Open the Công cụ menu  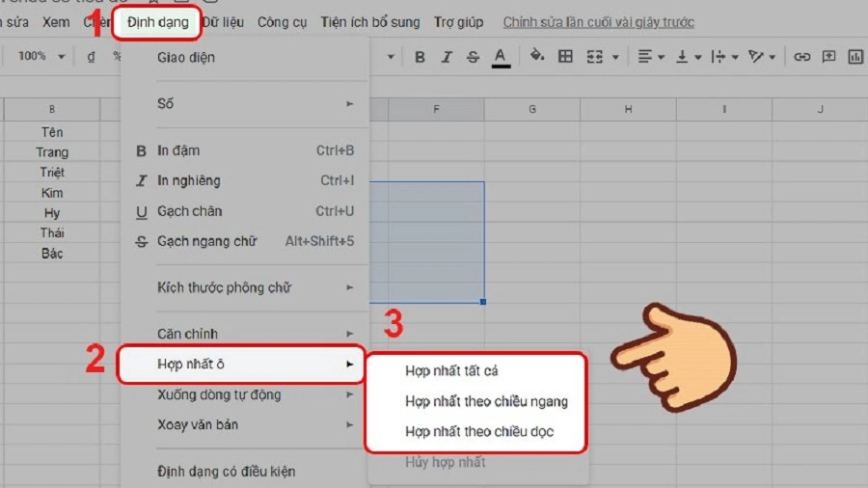[x=282, y=22]
